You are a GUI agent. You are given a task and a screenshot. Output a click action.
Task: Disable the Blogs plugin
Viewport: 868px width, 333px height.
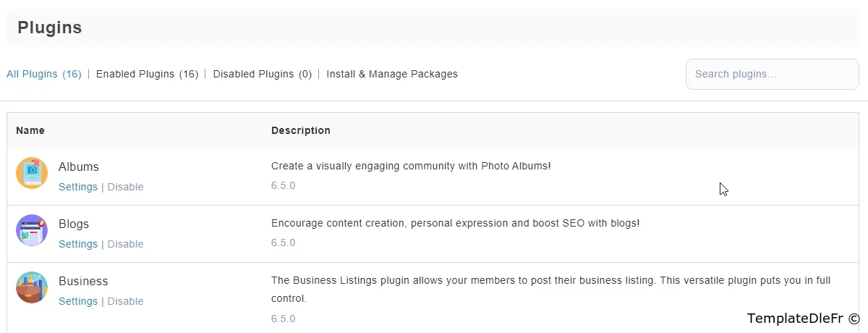[125, 244]
